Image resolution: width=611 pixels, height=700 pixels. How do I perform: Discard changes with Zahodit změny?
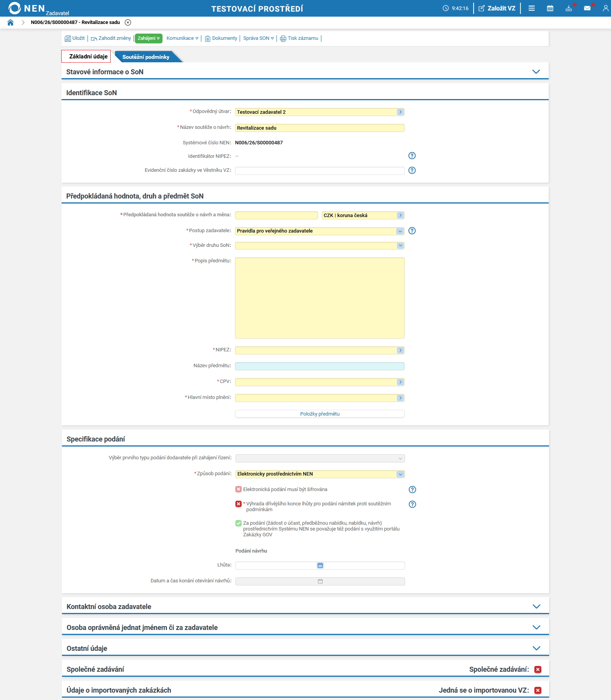coord(111,38)
